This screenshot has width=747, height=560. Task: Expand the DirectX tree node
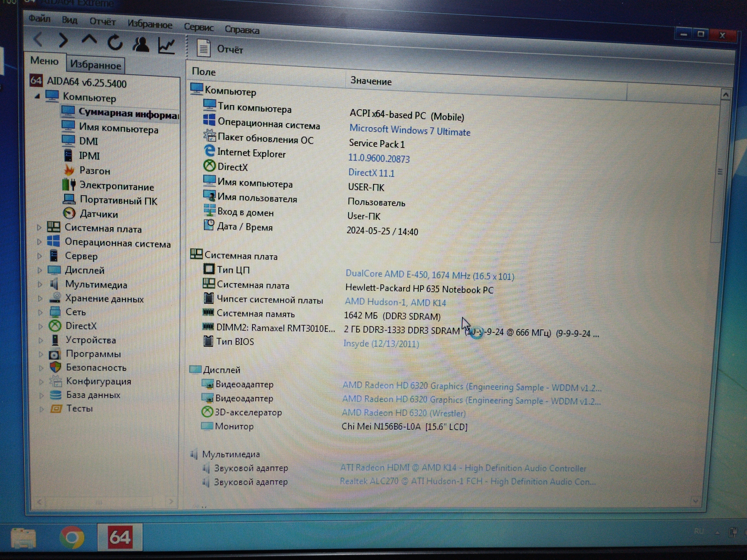point(40,326)
